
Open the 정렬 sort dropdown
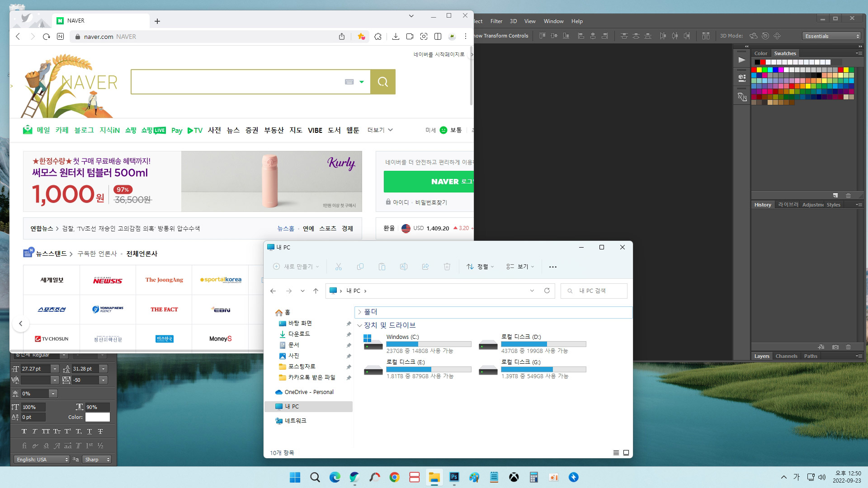click(480, 267)
